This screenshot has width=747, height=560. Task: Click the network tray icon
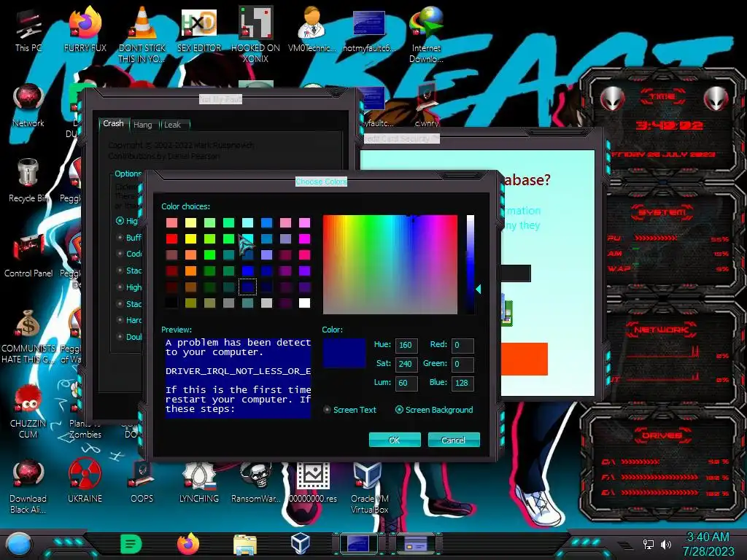pyautogui.click(x=649, y=544)
